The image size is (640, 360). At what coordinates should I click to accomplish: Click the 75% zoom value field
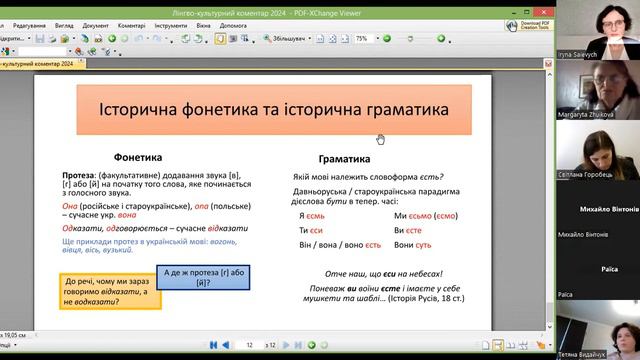pyautogui.click(x=364, y=39)
